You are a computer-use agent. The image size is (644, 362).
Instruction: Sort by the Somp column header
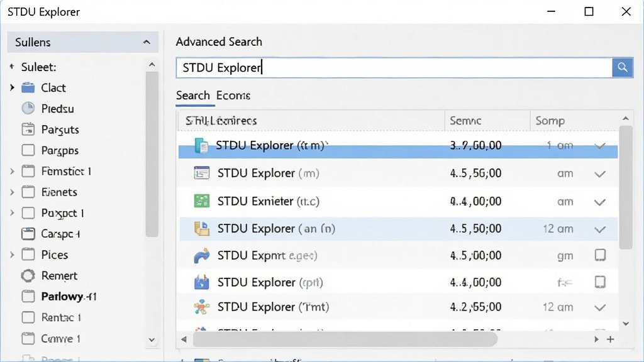tap(574, 121)
